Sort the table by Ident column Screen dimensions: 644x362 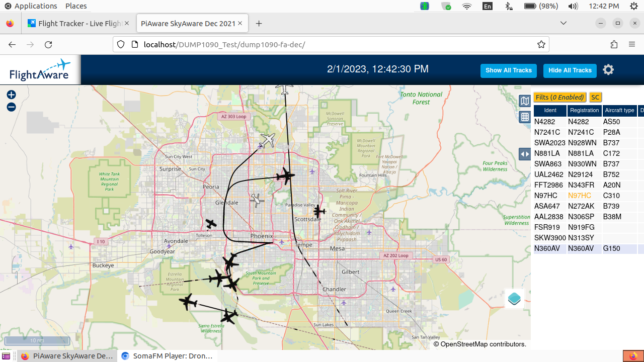point(550,111)
